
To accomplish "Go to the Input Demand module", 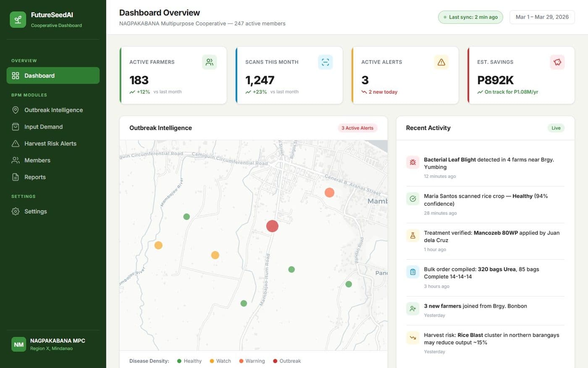I will pyautogui.click(x=53, y=127).
